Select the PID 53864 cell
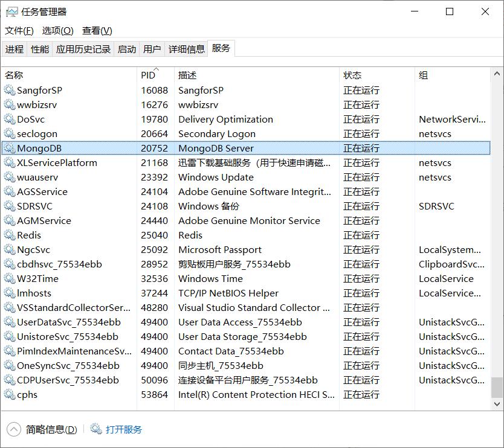 tap(154, 394)
